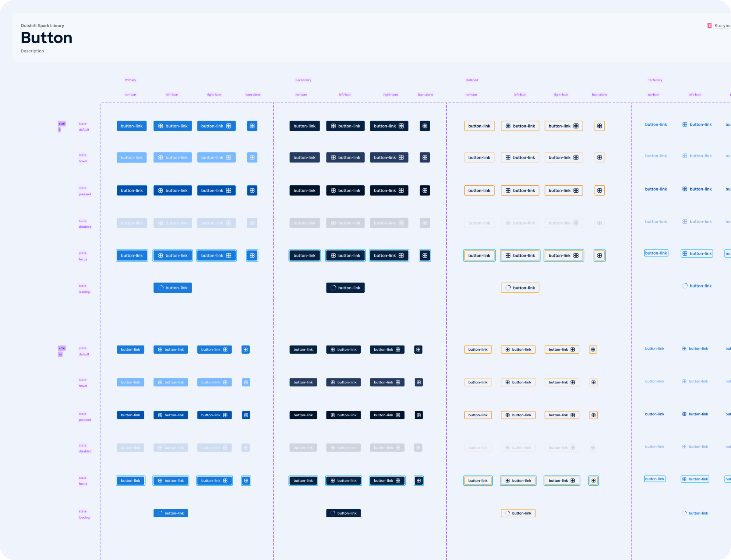Click Outlined size-m loading button-link
731x560 pixels.
(518, 513)
